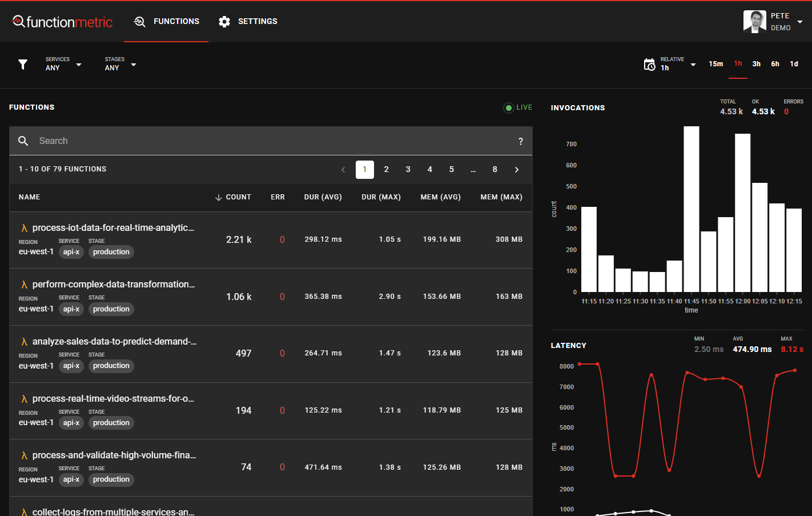Sort by DUR (AVG) column
Screen dimensions: 812x516
tap(323, 197)
